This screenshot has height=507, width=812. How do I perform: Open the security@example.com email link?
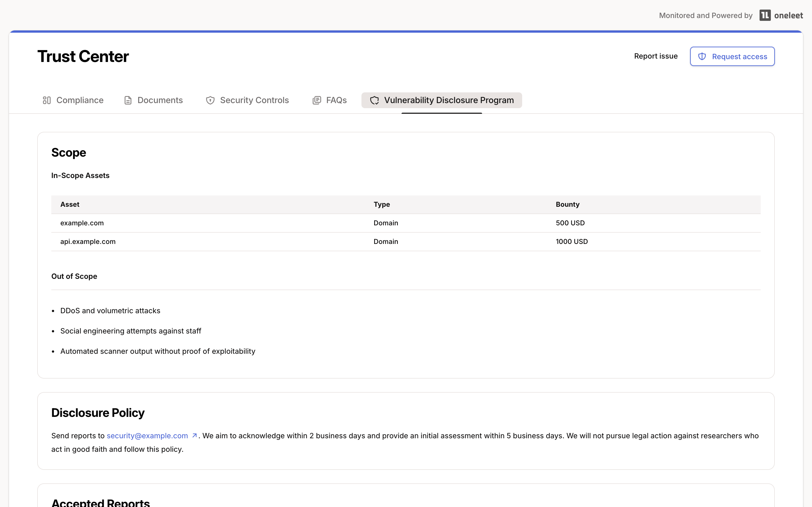pos(147,435)
